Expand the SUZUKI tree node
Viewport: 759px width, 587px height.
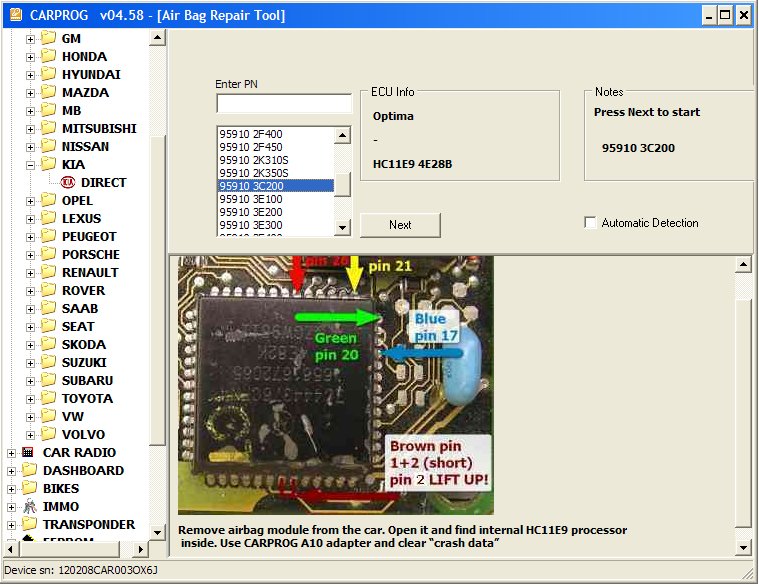30,363
